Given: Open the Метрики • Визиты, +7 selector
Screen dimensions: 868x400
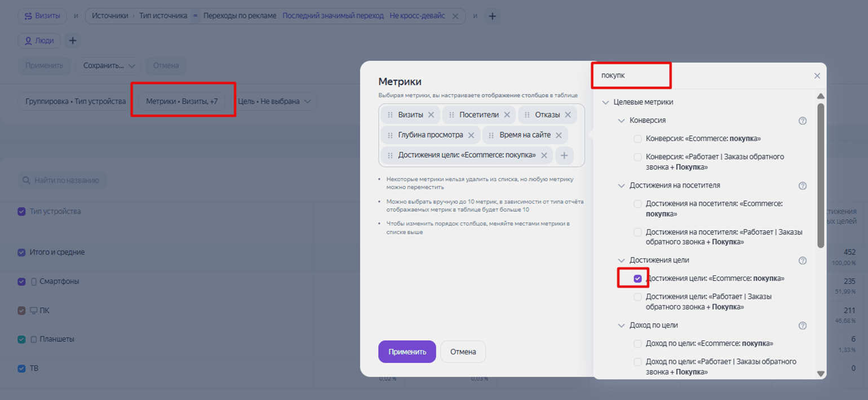Looking at the screenshot, I should 182,102.
